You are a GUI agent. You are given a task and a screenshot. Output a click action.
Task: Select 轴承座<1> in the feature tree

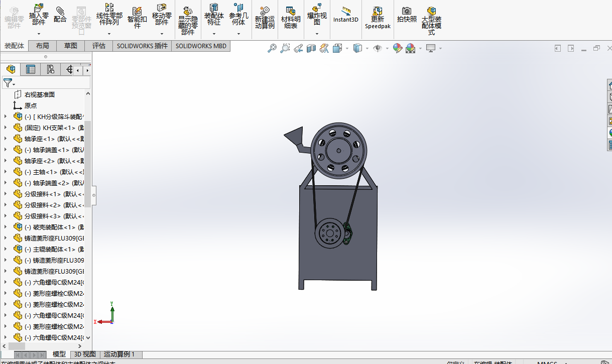point(55,139)
